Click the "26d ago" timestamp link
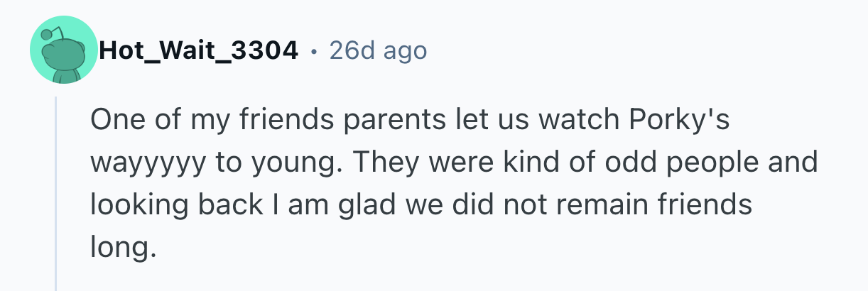The width and height of the screenshot is (868, 291). pos(378,51)
